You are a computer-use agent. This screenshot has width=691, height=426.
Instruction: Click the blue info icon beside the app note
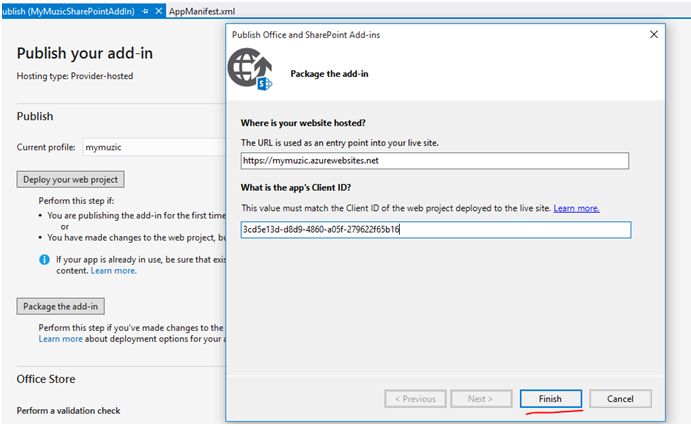pos(45,259)
